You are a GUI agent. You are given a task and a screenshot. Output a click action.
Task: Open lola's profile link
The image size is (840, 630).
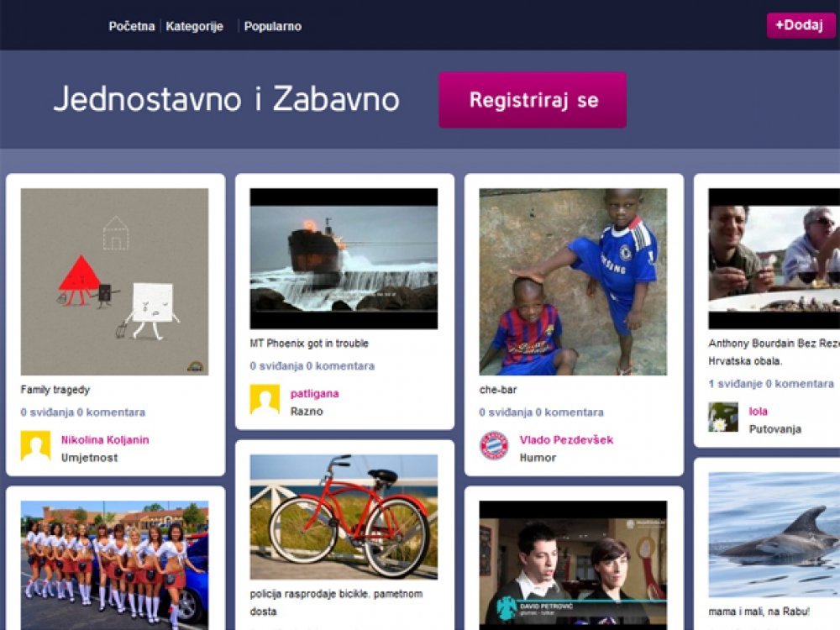[x=758, y=412]
